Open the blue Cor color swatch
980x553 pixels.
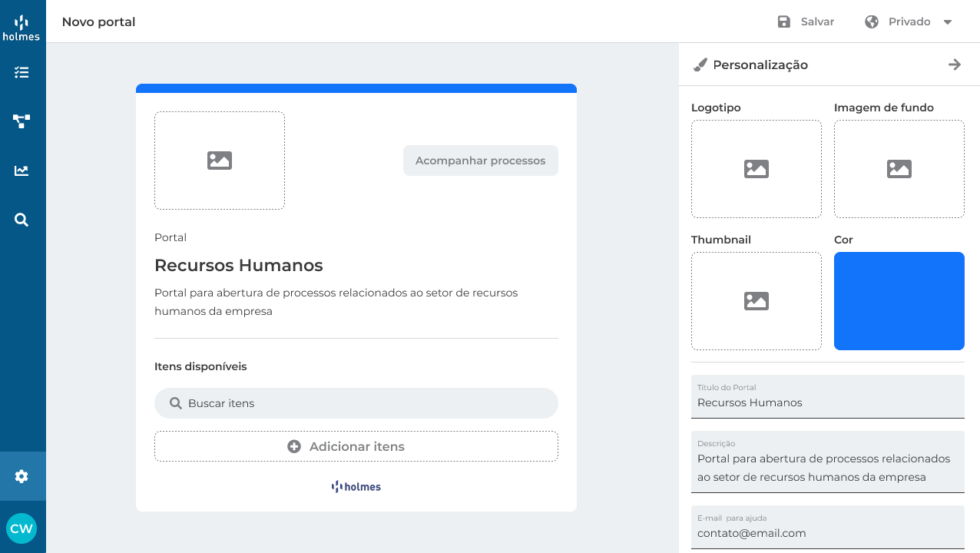click(x=899, y=301)
